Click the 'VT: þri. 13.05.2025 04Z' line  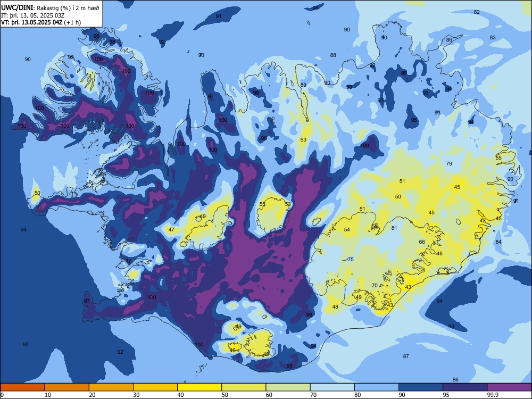[31, 22]
